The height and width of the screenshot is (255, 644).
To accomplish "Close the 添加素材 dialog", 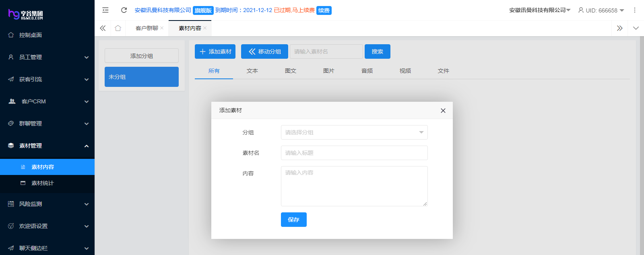I will (x=443, y=111).
